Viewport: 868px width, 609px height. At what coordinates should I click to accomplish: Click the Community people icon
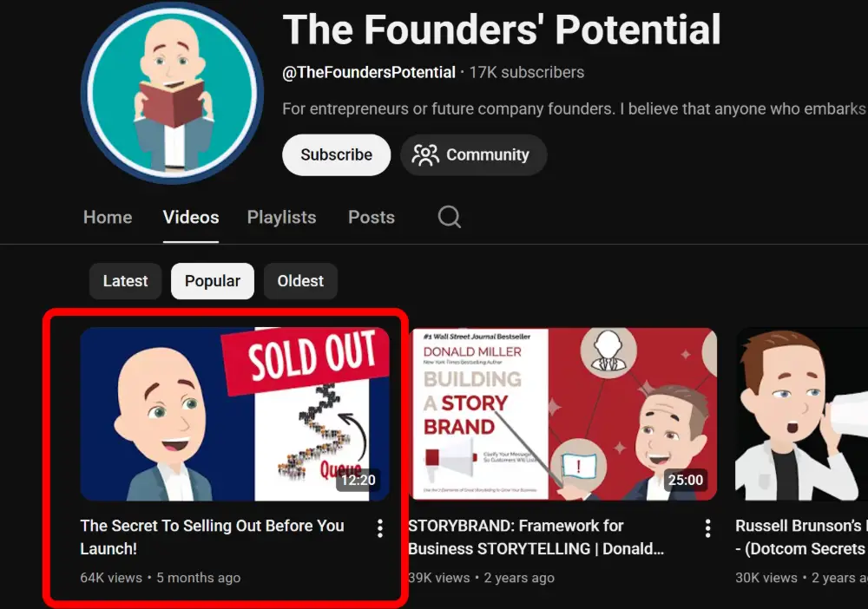[x=425, y=155]
